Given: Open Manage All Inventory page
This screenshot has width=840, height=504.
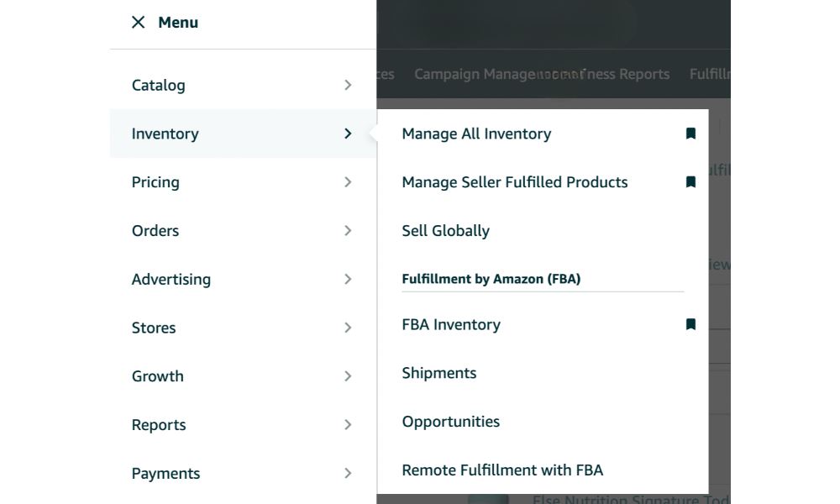Looking at the screenshot, I should [x=476, y=134].
